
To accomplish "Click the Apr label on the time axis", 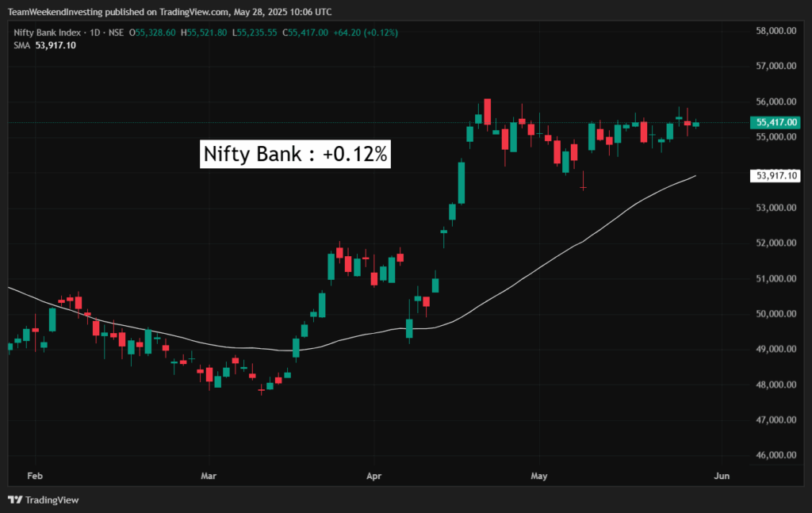I will [374, 476].
